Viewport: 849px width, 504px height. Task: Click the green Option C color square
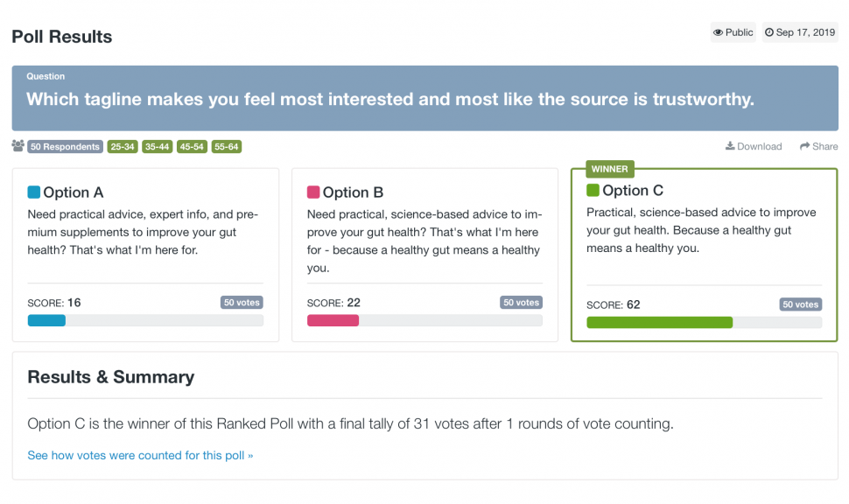point(593,190)
